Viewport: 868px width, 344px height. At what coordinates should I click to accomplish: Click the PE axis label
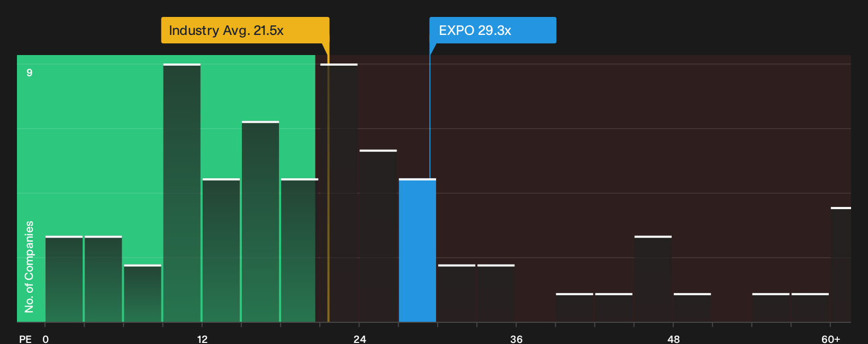(x=25, y=339)
